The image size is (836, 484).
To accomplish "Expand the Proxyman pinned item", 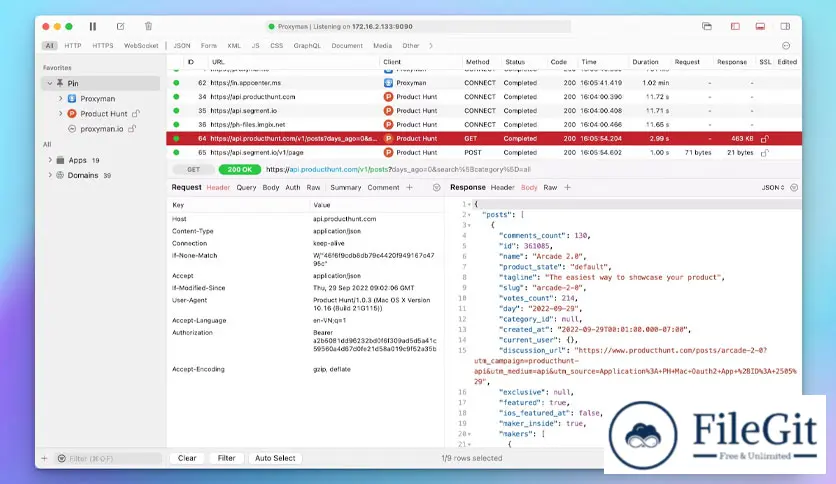I will (x=60, y=99).
